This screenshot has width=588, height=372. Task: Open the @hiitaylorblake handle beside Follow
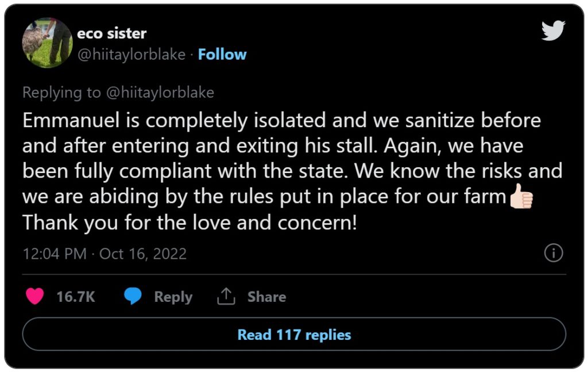coord(131,55)
